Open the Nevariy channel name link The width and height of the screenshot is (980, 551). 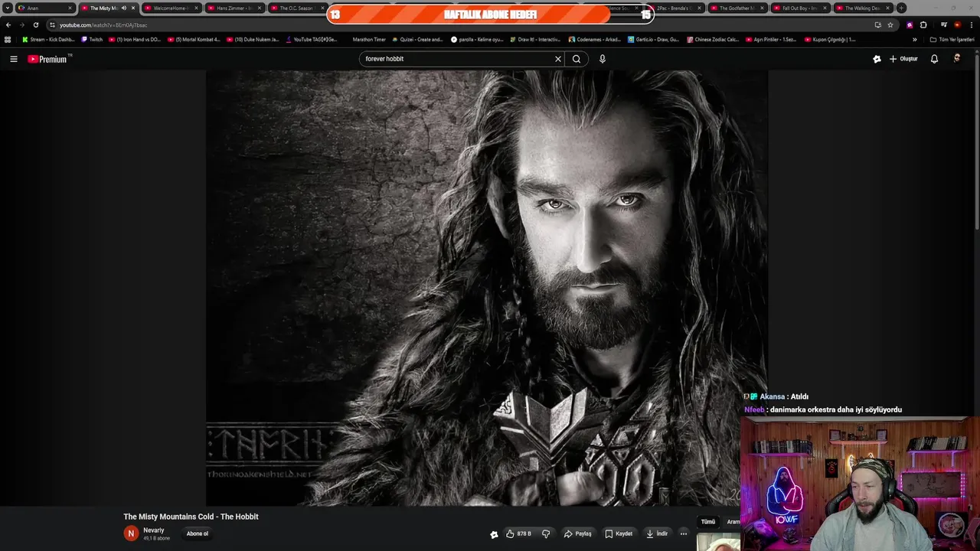pyautogui.click(x=154, y=530)
